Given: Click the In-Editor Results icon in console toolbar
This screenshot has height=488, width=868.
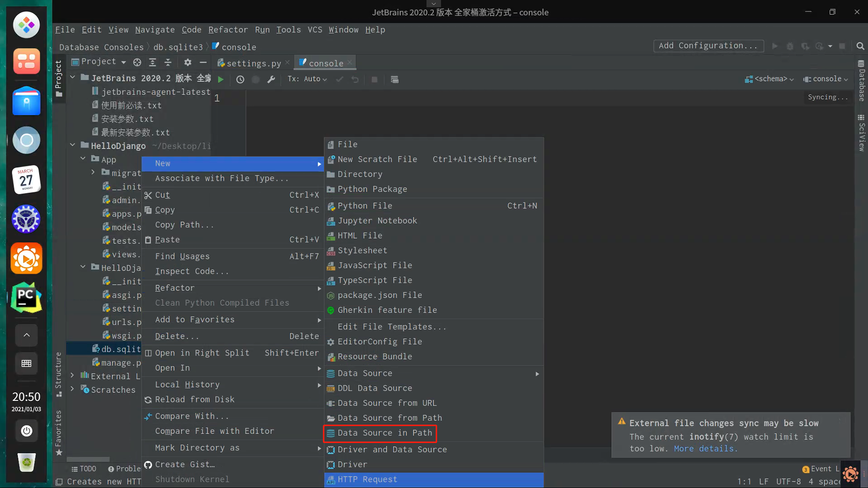Looking at the screenshot, I should point(395,79).
